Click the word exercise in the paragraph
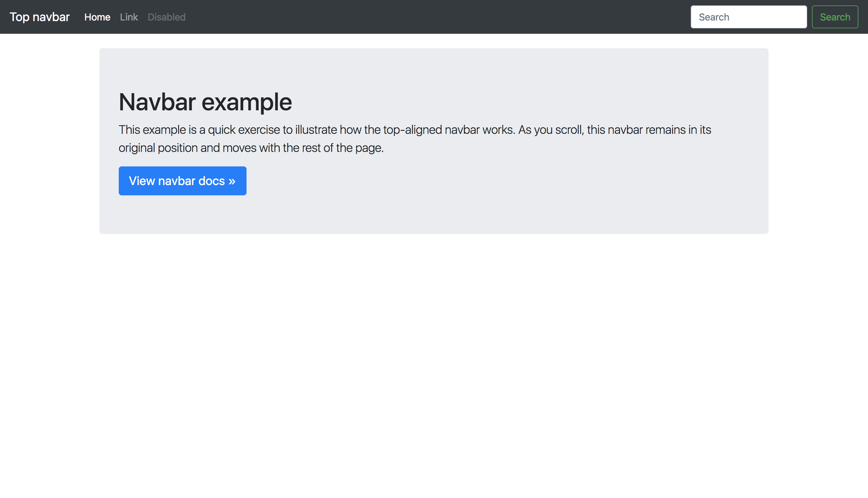Viewport: 868px width, 498px height. tap(259, 130)
